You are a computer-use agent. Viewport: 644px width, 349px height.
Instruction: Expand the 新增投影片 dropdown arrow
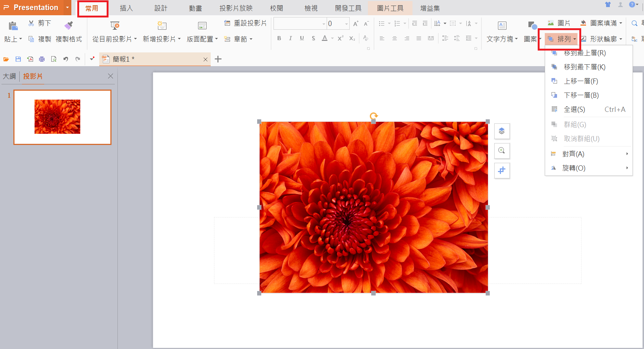click(179, 39)
